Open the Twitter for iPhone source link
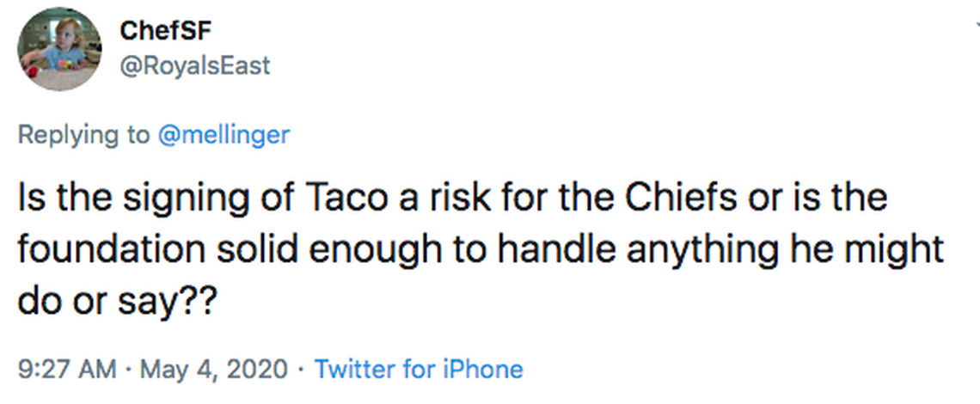Image resolution: width=980 pixels, height=404 pixels. [419, 370]
